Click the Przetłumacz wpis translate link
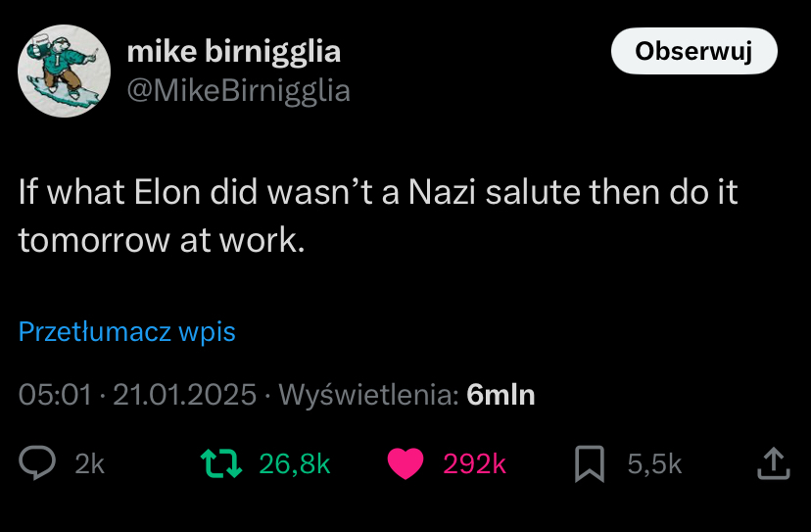 coord(127,332)
